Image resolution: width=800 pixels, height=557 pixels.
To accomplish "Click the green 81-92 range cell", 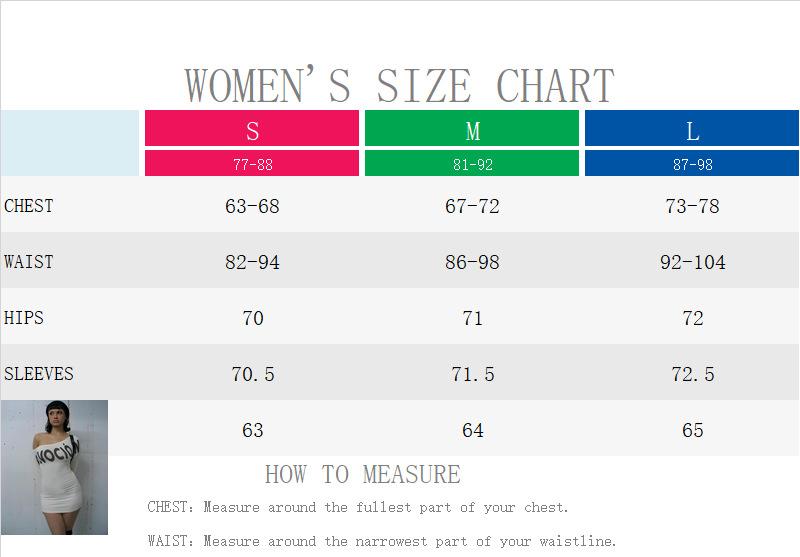I will (x=472, y=164).
